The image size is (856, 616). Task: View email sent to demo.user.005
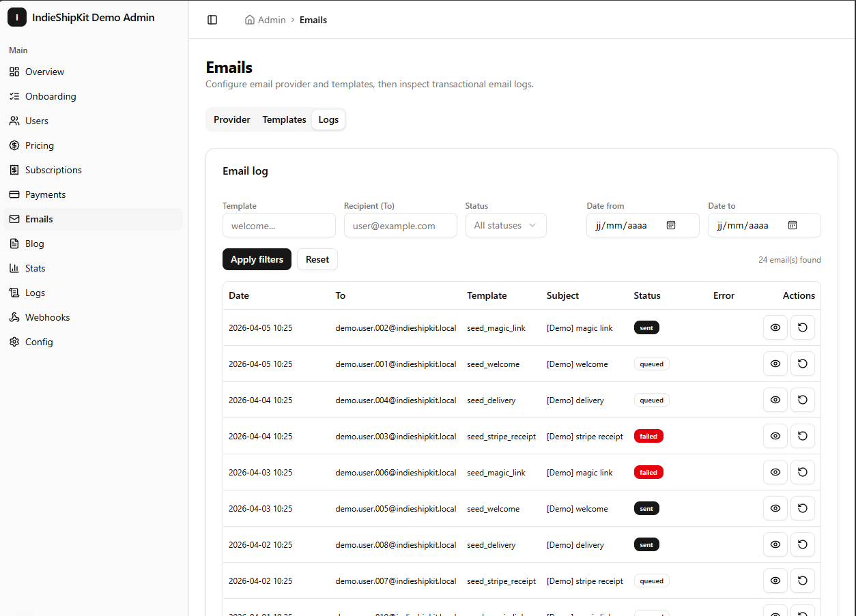click(775, 508)
